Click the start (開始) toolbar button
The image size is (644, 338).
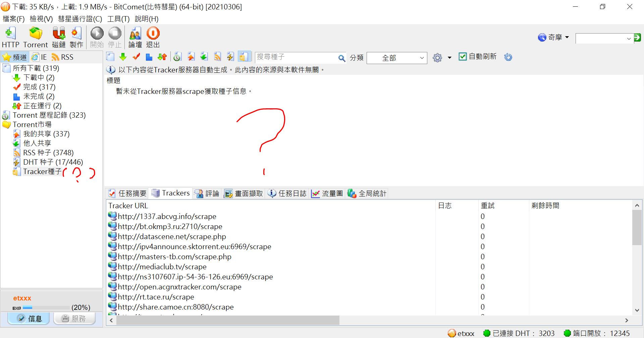pyautogui.click(x=97, y=37)
